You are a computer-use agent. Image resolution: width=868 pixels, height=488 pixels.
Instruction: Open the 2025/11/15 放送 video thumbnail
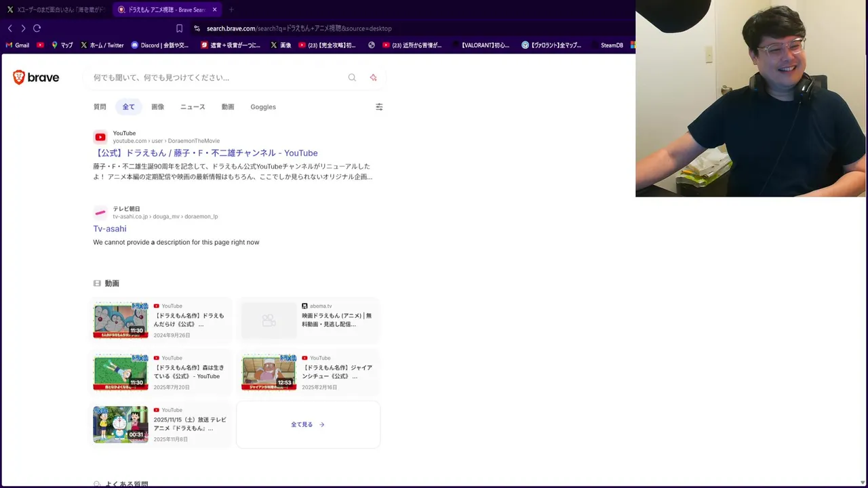[121, 424]
